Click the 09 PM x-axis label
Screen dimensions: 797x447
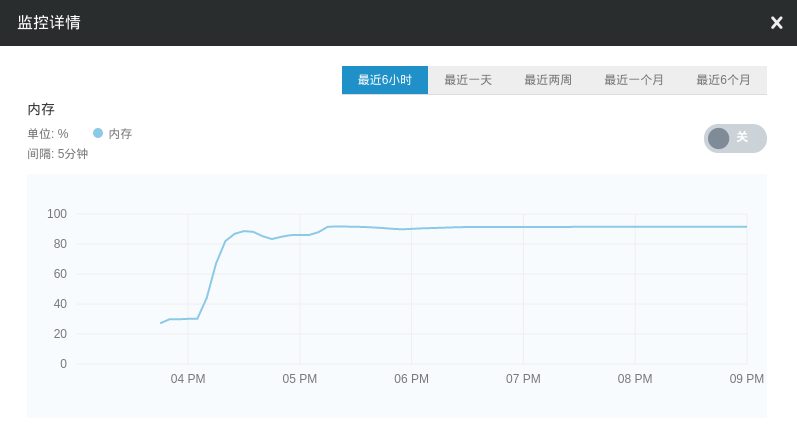(x=746, y=379)
